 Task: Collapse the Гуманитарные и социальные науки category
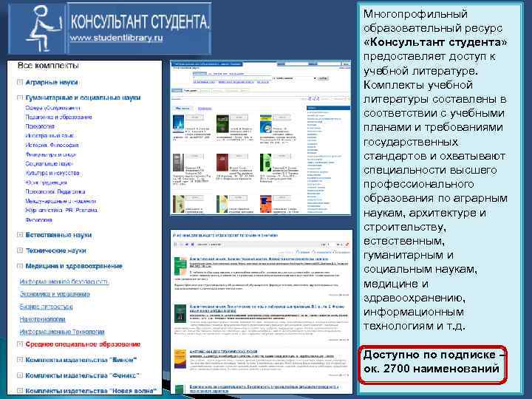(x=20, y=98)
